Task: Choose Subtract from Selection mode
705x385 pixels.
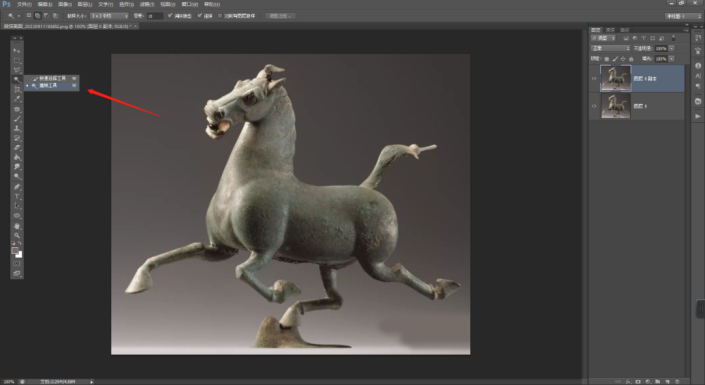Action: click(x=46, y=16)
